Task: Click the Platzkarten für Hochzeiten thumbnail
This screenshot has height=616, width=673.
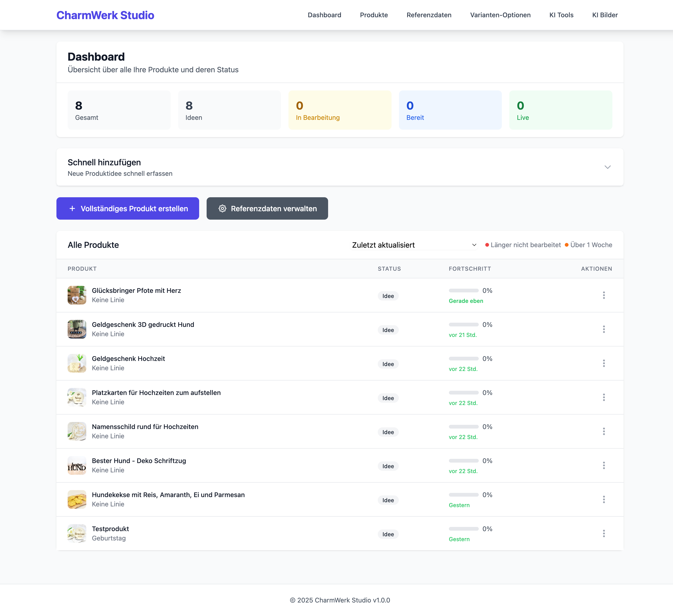Action: (x=77, y=398)
